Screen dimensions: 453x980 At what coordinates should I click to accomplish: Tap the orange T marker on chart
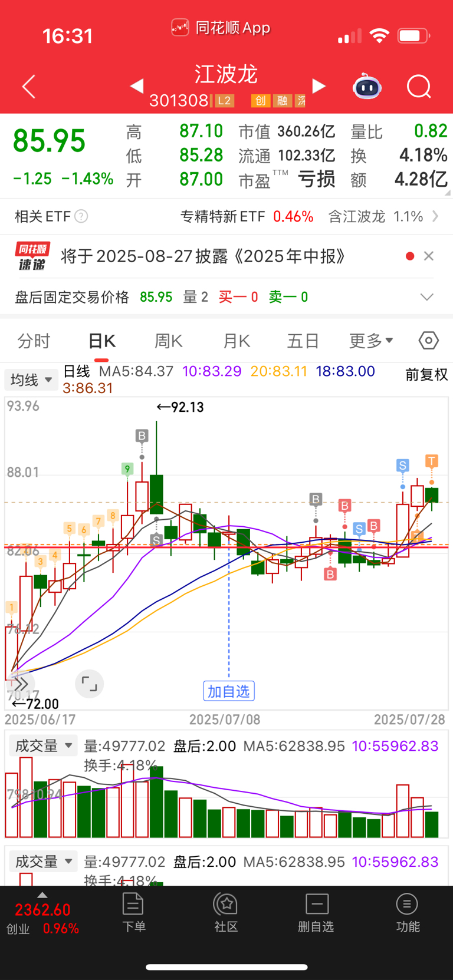432,461
